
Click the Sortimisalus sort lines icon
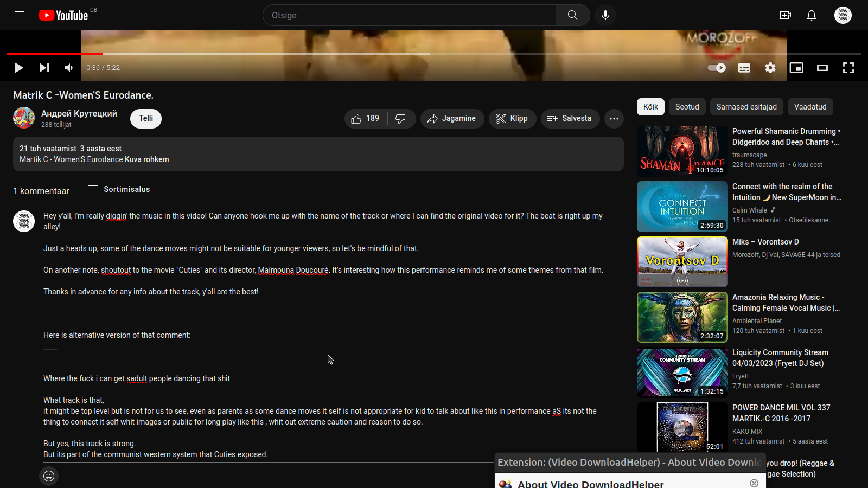point(93,189)
